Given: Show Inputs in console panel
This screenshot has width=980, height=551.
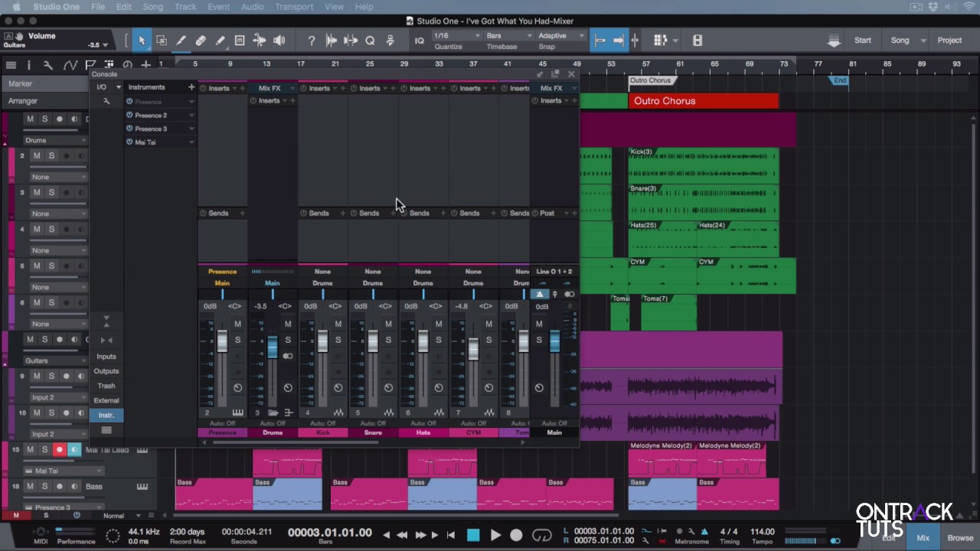Looking at the screenshot, I should click(x=106, y=357).
